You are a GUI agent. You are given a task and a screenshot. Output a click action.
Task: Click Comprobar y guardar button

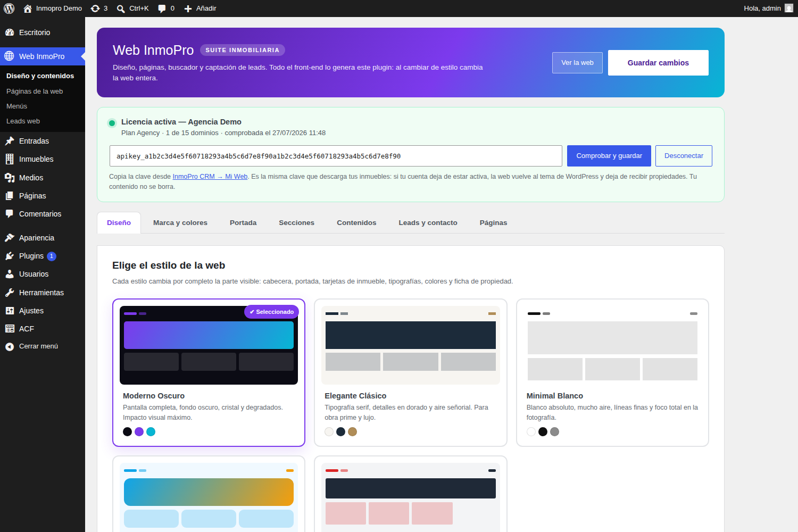pos(609,156)
